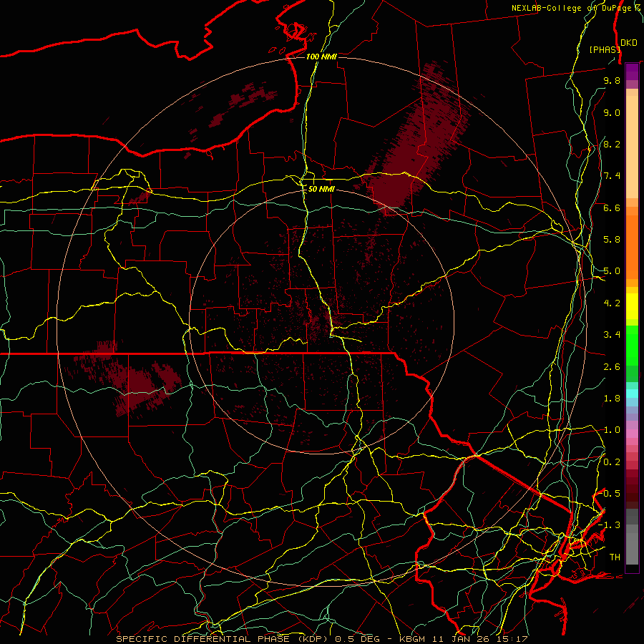Click the 0.2 value on the color scale
Screen dimensions: 644x644
[612, 462]
